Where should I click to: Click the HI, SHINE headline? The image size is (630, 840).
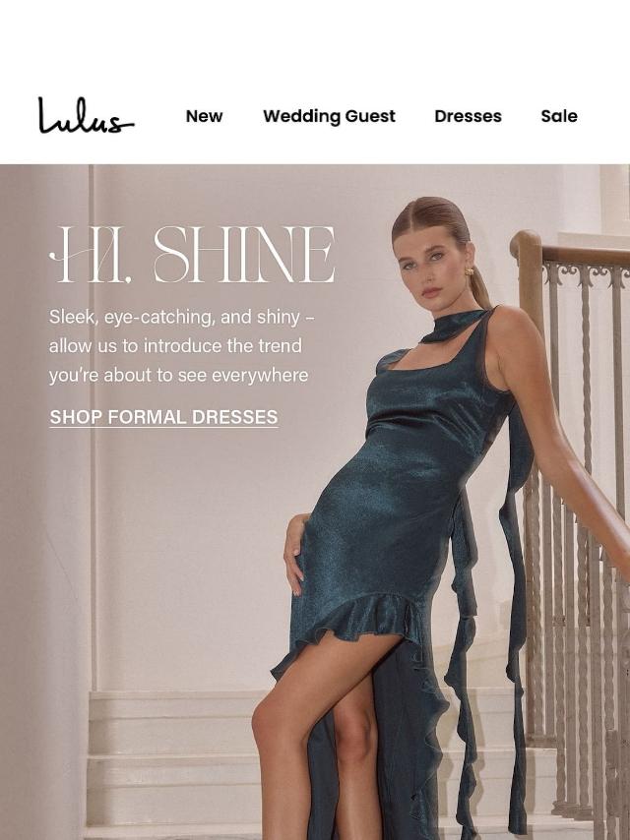pos(192,255)
